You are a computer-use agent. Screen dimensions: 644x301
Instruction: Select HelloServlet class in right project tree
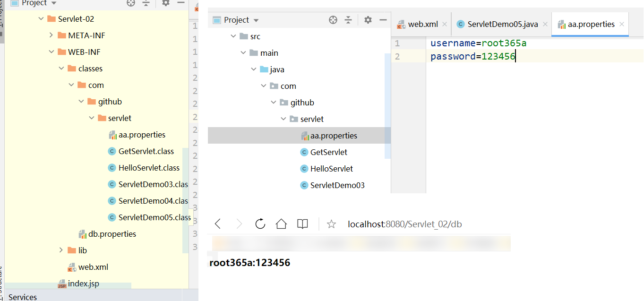coord(331,169)
